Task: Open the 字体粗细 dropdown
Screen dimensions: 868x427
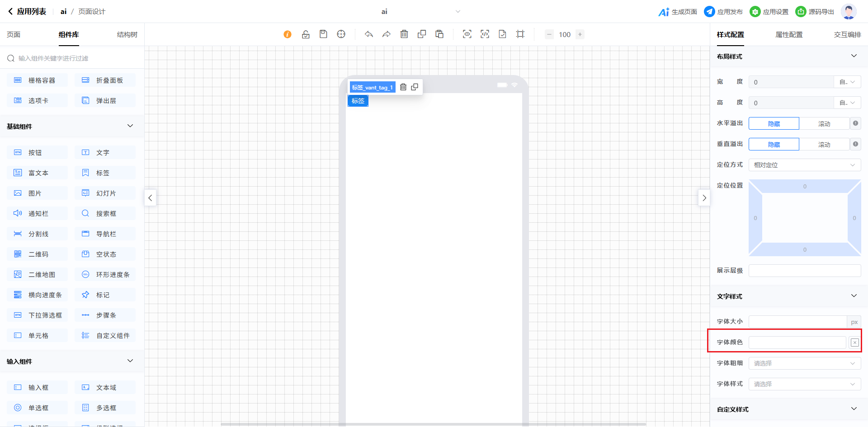Action: click(804, 363)
